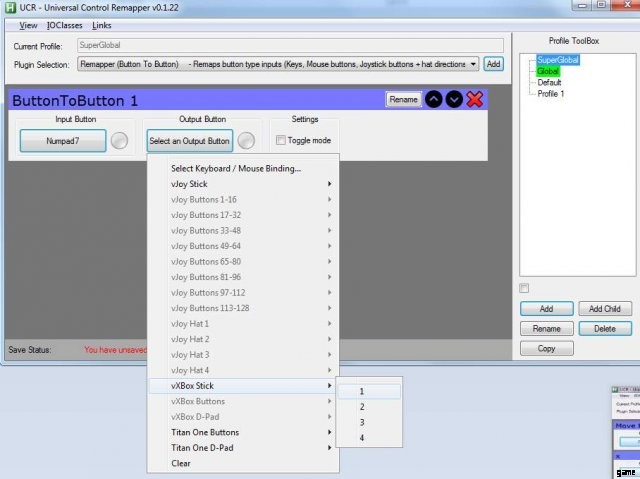Enable the Toggle mode checkbox

click(281, 141)
